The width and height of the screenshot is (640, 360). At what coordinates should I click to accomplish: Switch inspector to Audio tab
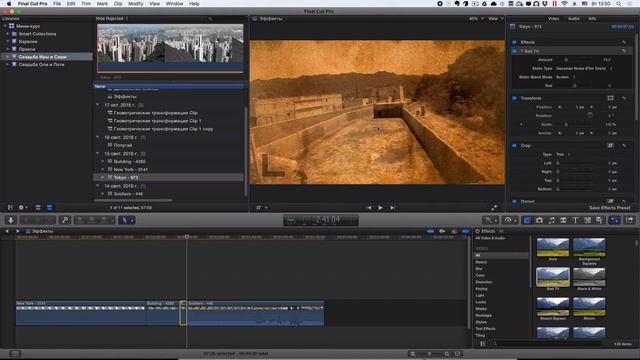click(x=573, y=19)
